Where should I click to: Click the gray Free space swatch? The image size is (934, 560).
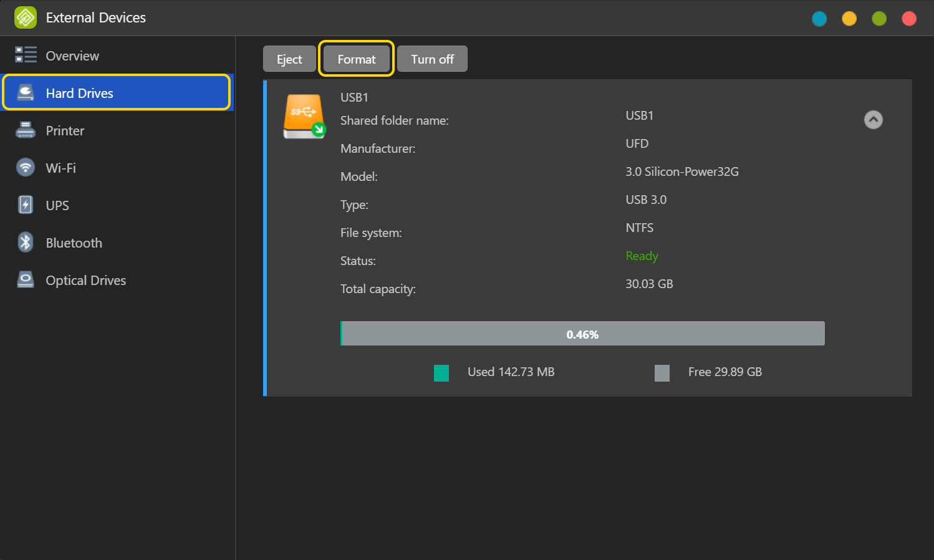(662, 373)
